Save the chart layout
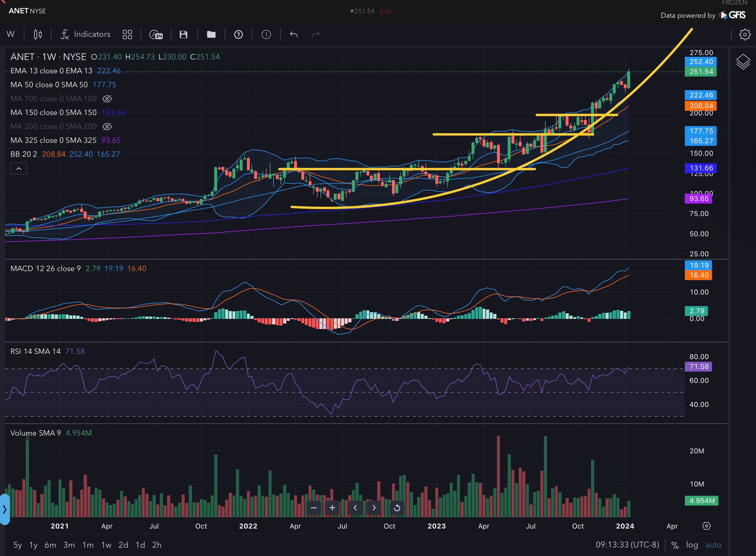Image resolution: width=756 pixels, height=556 pixels. (x=183, y=34)
